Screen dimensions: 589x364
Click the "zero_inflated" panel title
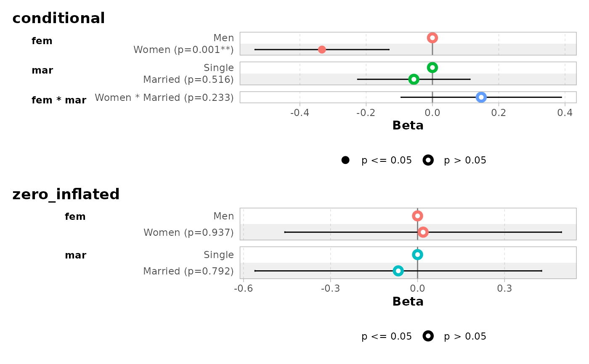(x=66, y=194)
